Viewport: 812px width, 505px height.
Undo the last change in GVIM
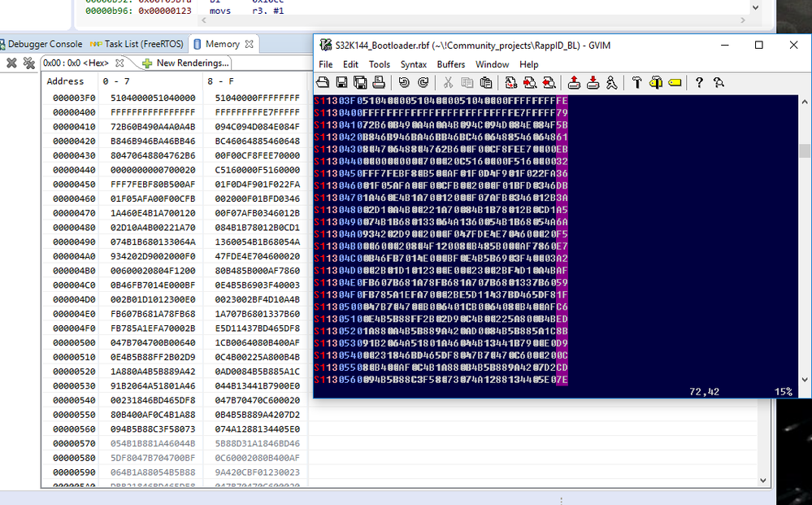coord(404,82)
